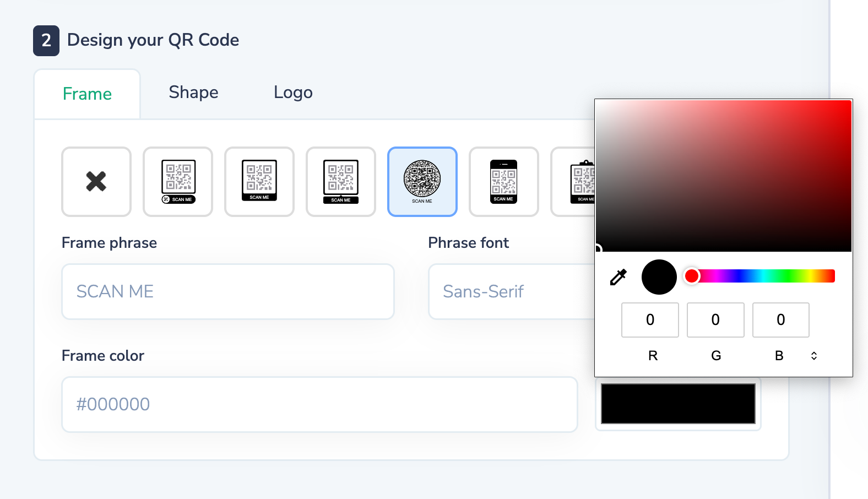Viewport: 868px width, 499px height.
Task: Select the frame with banner SCAN ME label
Action: (341, 182)
